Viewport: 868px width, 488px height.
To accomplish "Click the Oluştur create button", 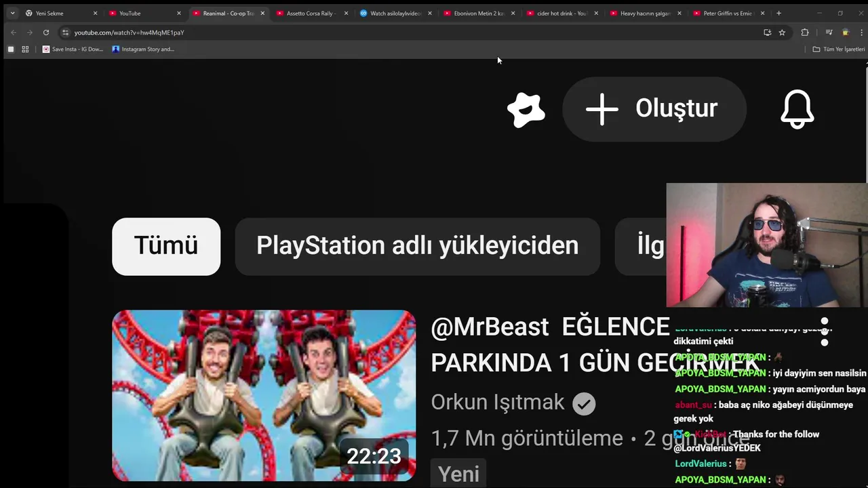I will pos(654,108).
